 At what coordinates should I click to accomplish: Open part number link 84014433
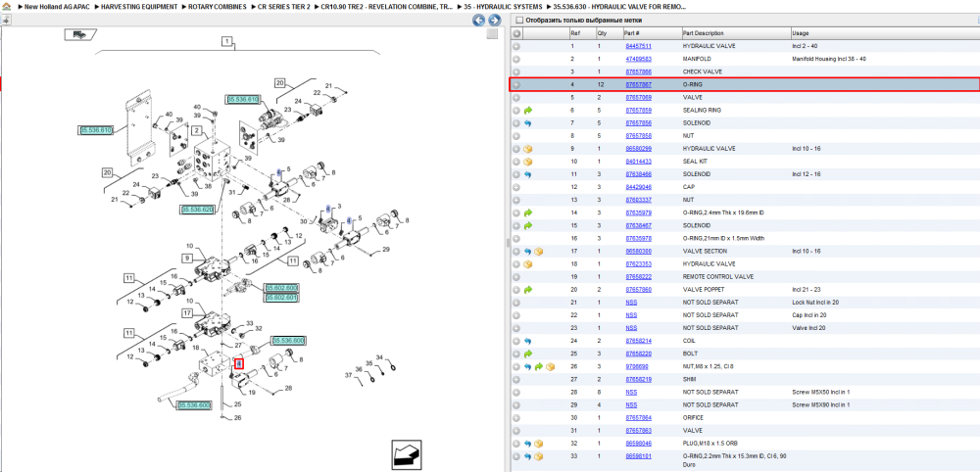tap(639, 162)
